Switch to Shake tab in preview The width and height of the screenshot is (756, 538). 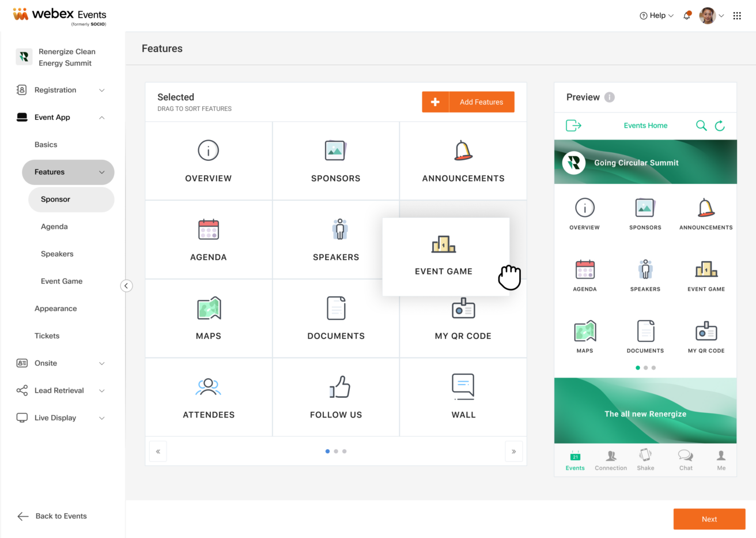pos(645,461)
